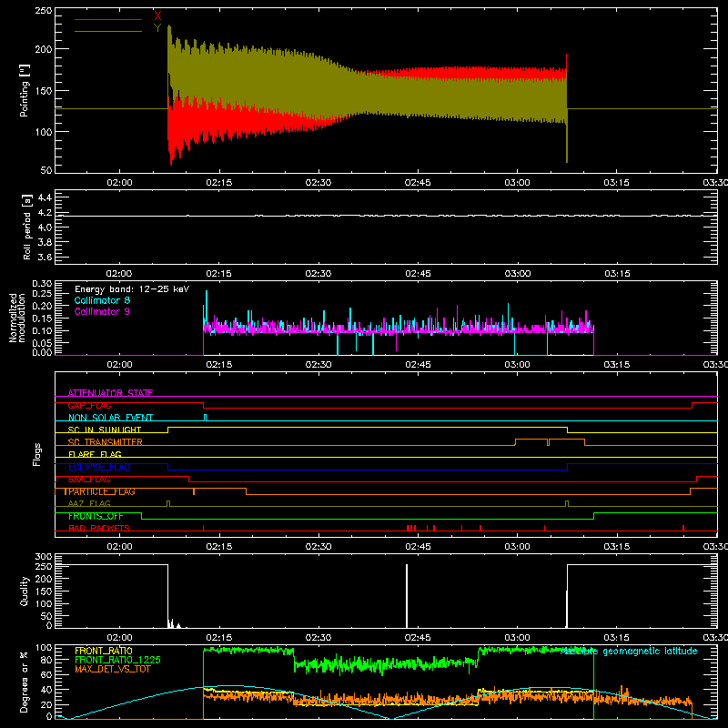Click the 'SC_TRANSMITTER' flag label
Screen dimensions: 728x728
[106, 442]
